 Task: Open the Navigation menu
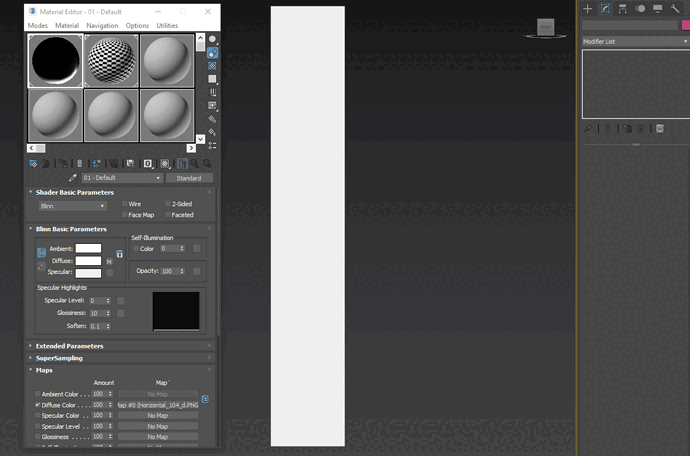point(102,25)
